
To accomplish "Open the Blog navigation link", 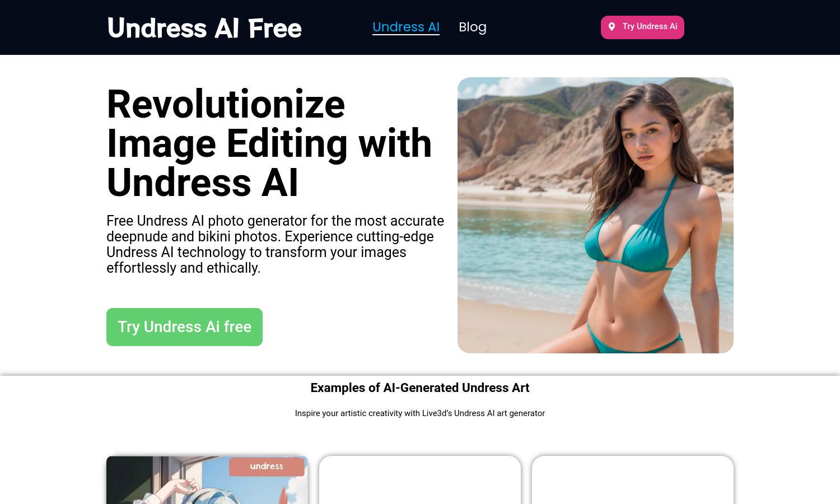I will click(x=473, y=27).
